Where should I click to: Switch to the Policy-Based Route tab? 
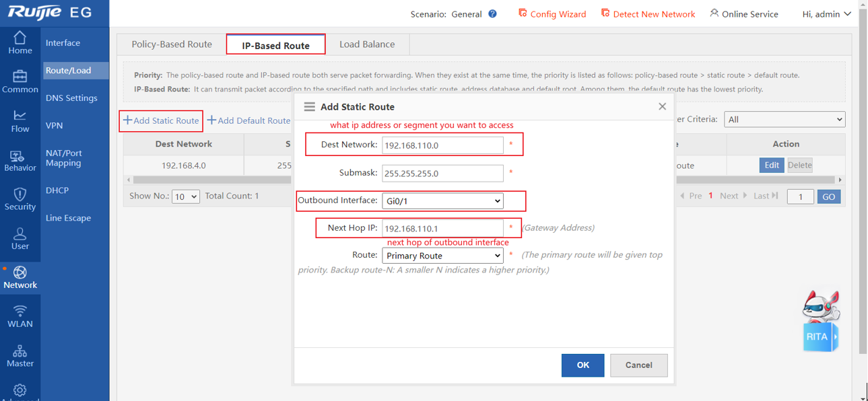pos(172,44)
